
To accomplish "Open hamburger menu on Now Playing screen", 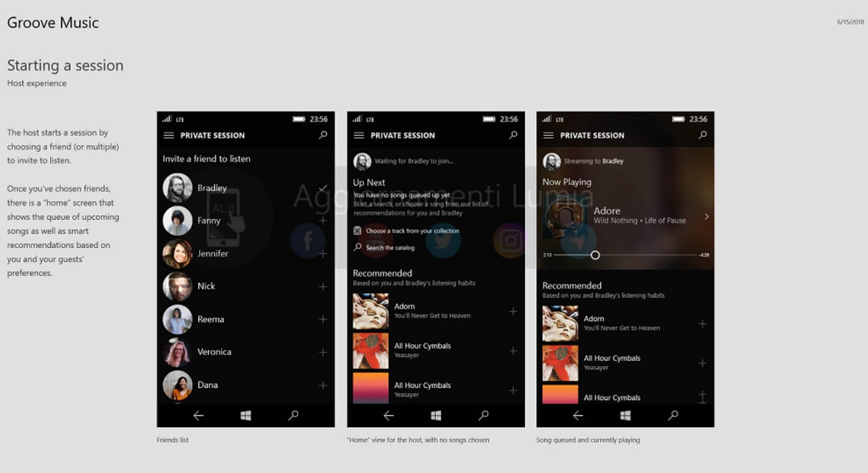I will [x=548, y=135].
